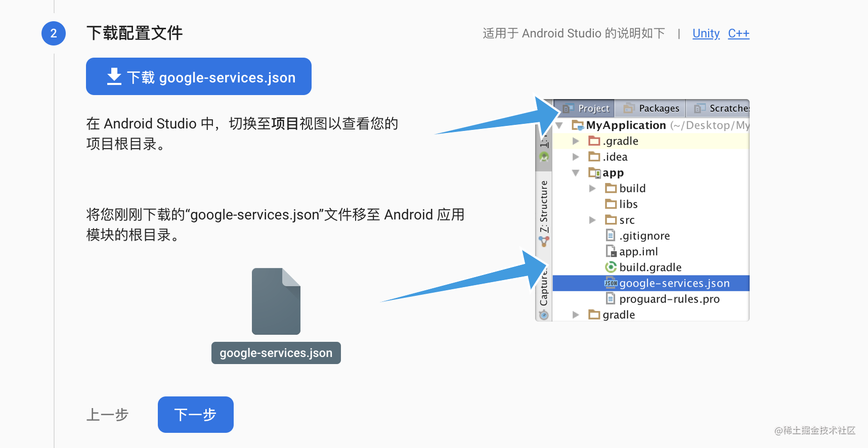Expand the bottom gradle folder arrow
868x448 pixels.
click(576, 315)
